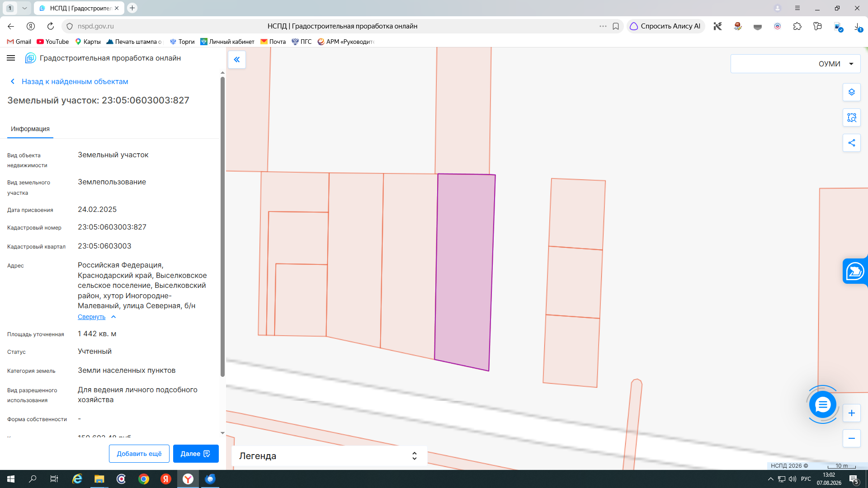Click the share map icon
This screenshot has height=488, width=868.
tap(851, 143)
